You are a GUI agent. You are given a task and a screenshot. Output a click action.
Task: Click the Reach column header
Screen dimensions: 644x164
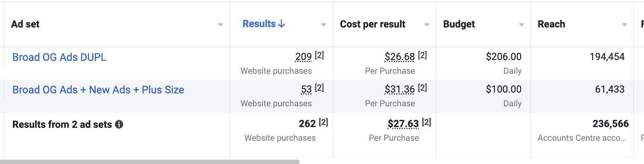pos(551,24)
